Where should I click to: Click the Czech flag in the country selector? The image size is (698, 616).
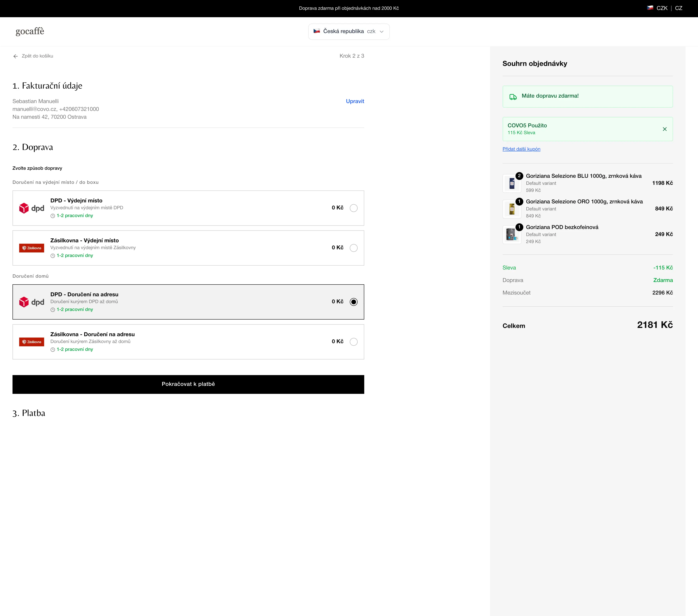317,31
